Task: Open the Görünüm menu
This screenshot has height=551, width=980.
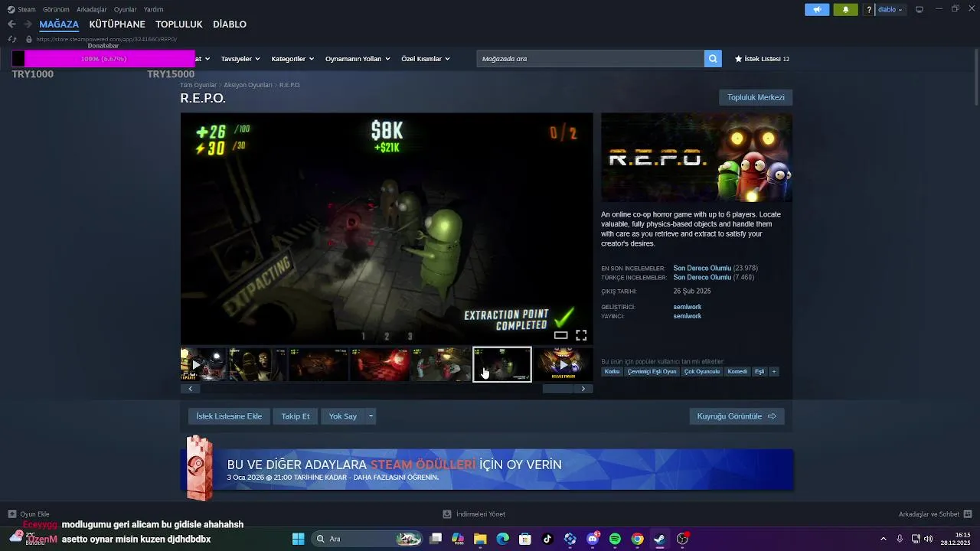Action: pos(56,9)
